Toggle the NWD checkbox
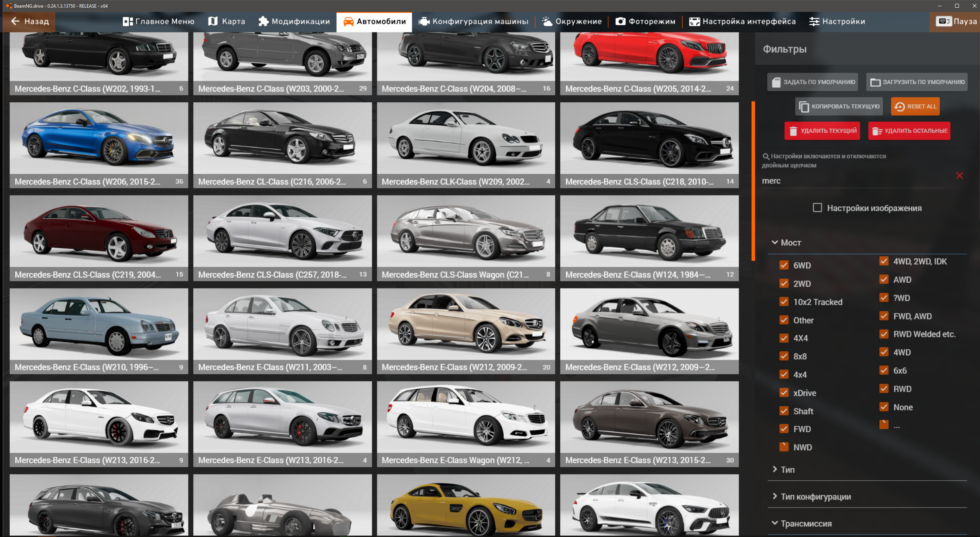This screenshot has height=537, width=980. click(784, 447)
